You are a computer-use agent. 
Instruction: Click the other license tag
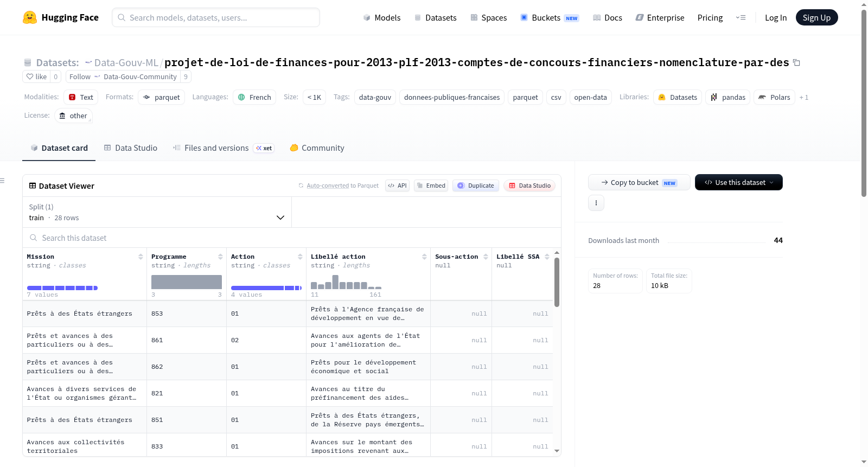[73, 116]
